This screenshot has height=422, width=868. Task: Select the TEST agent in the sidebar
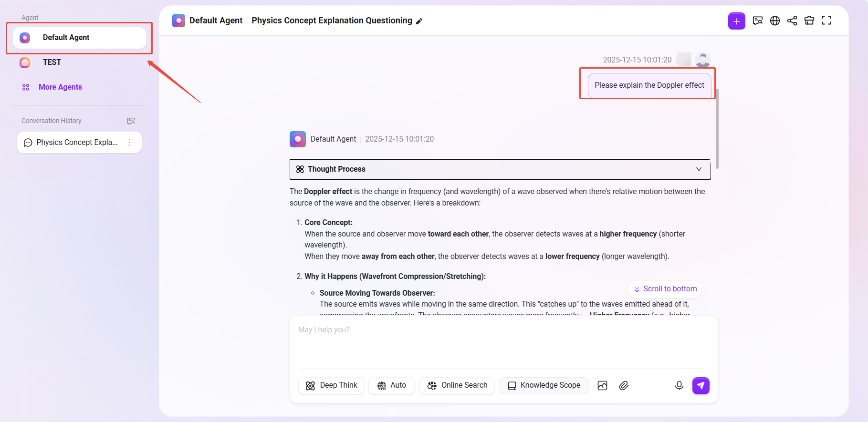52,62
